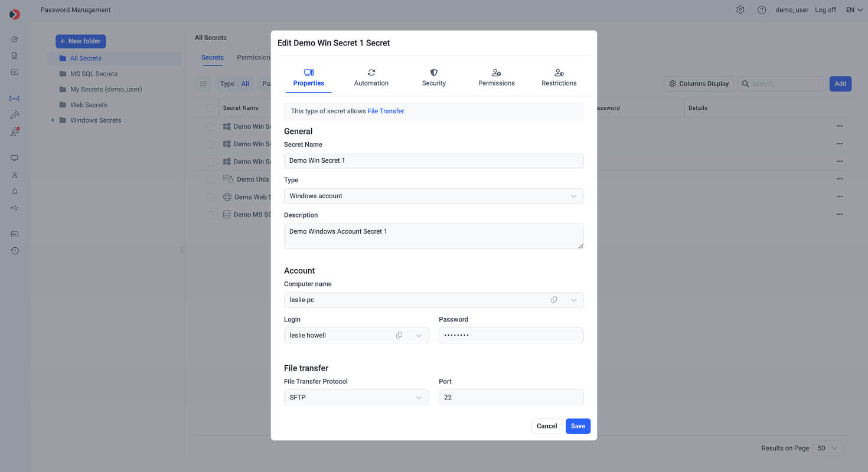The height and width of the screenshot is (472, 868).
Task: Copy the computer name leslie-pc
Action: click(x=554, y=300)
